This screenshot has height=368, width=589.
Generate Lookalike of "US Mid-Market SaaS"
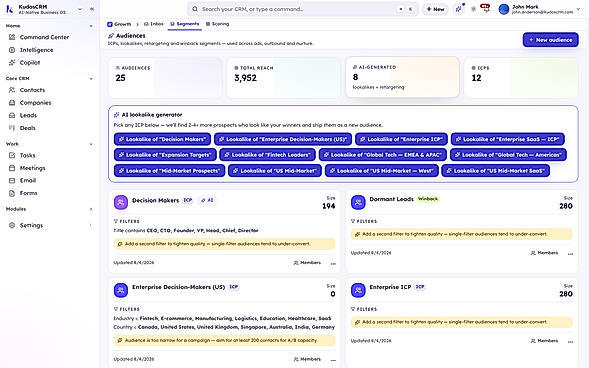coord(495,171)
